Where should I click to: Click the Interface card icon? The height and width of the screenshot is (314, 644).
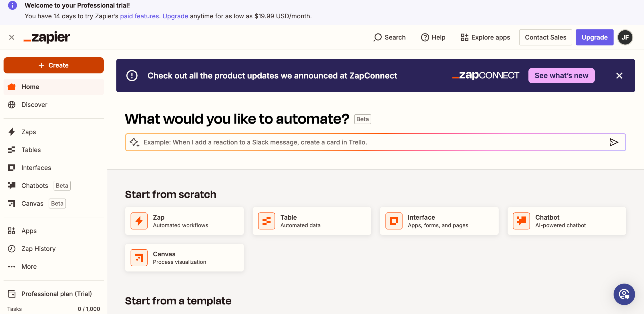click(394, 221)
